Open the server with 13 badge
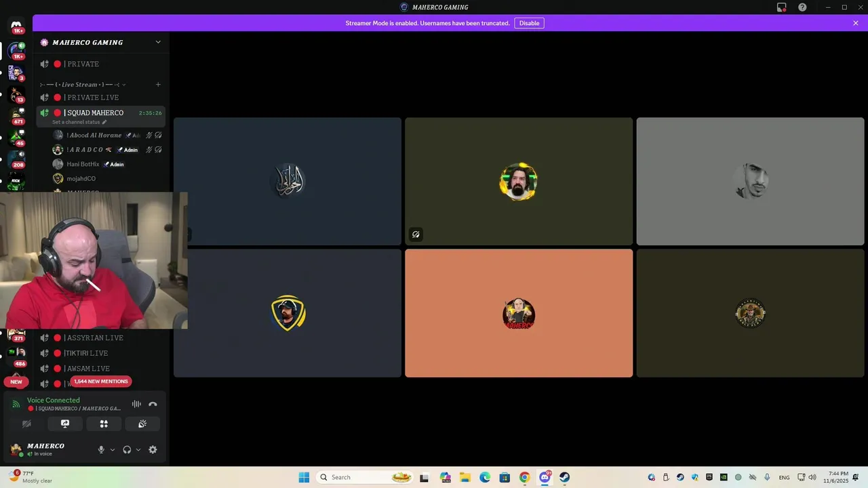The image size is (868, 488). [x=16, y=95]
